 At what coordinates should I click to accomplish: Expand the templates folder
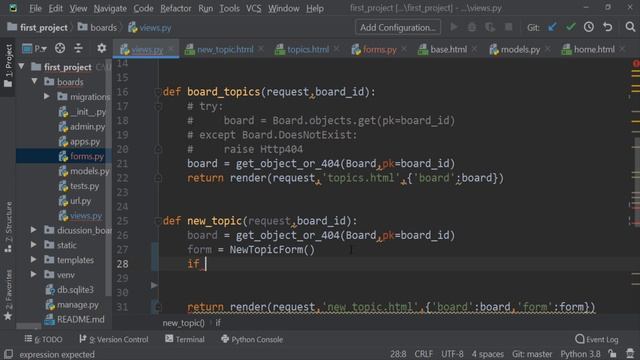pos(33,260)
